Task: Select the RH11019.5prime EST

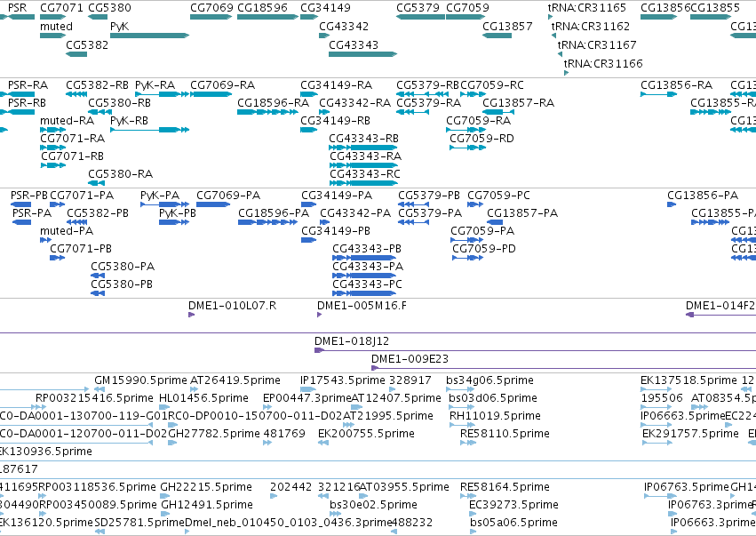Action: (462, 425)
